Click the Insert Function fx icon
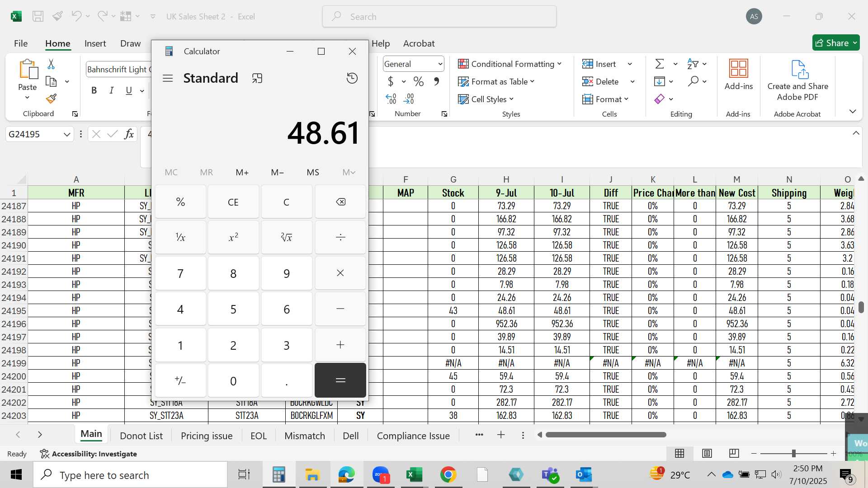 click(129, 134)
